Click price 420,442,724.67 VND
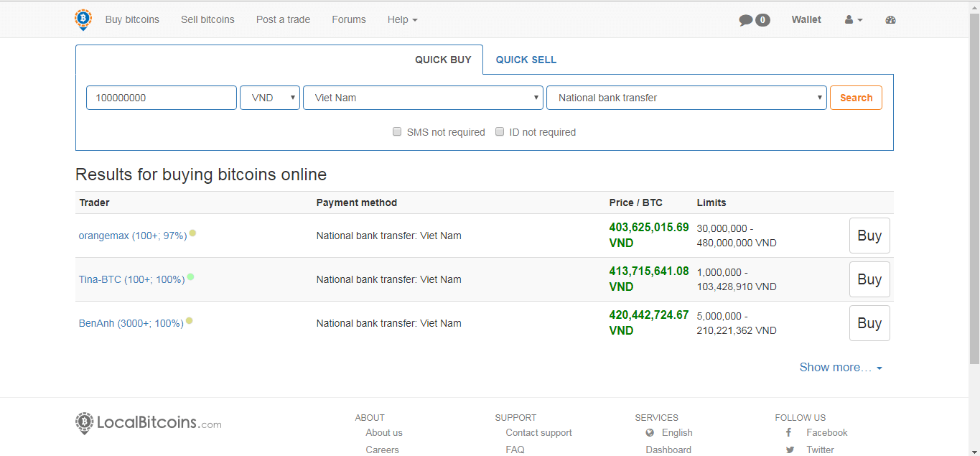This screenshot has width=980, height=456. 649,322
